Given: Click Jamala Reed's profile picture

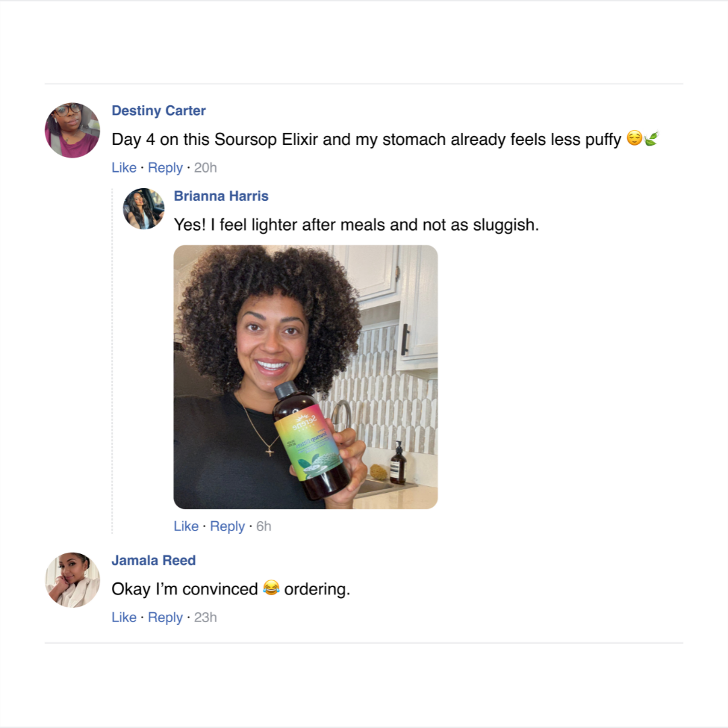Looking at the screenshot, I should coord(72,580).
